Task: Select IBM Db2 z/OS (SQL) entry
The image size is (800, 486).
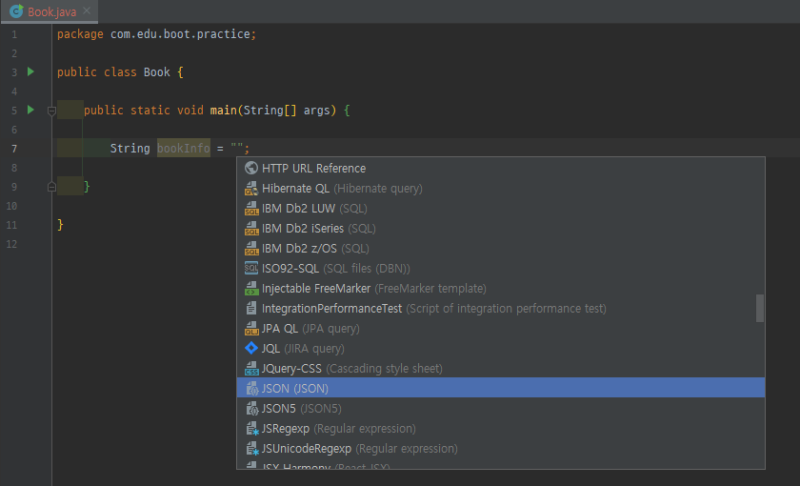Action: [501, 248]
